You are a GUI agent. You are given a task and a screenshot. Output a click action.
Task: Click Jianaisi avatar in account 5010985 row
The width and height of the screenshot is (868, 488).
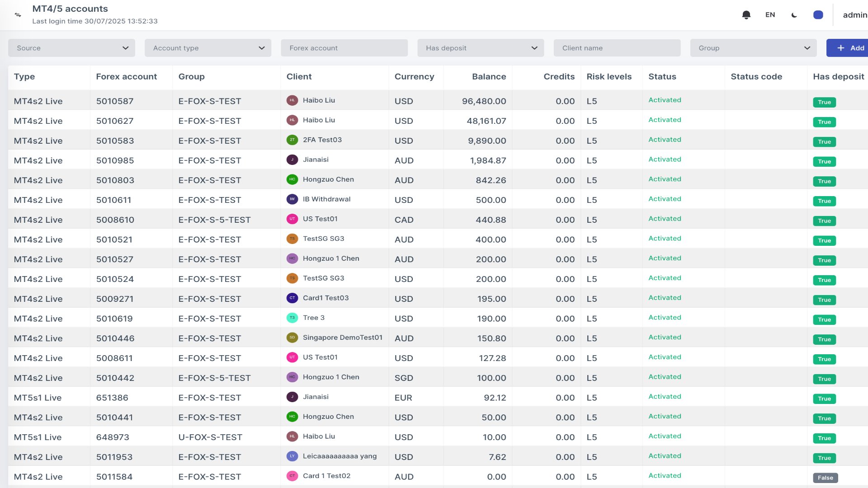click(x=292, y=160)
